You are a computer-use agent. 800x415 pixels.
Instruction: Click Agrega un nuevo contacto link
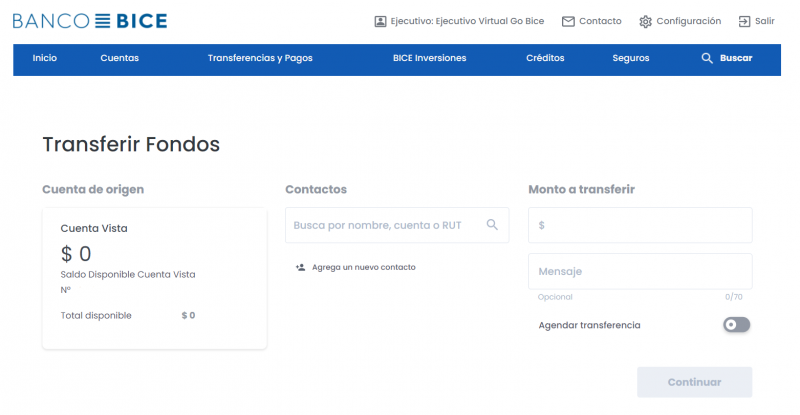[x=363, y=267]
